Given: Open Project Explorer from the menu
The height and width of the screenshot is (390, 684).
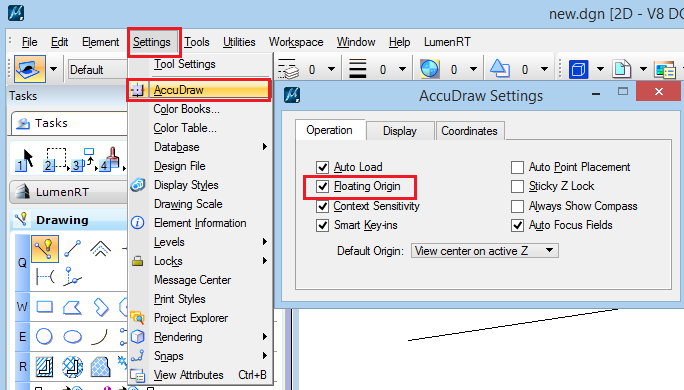Looking at the screenshot, I should (x=200, y=318).
